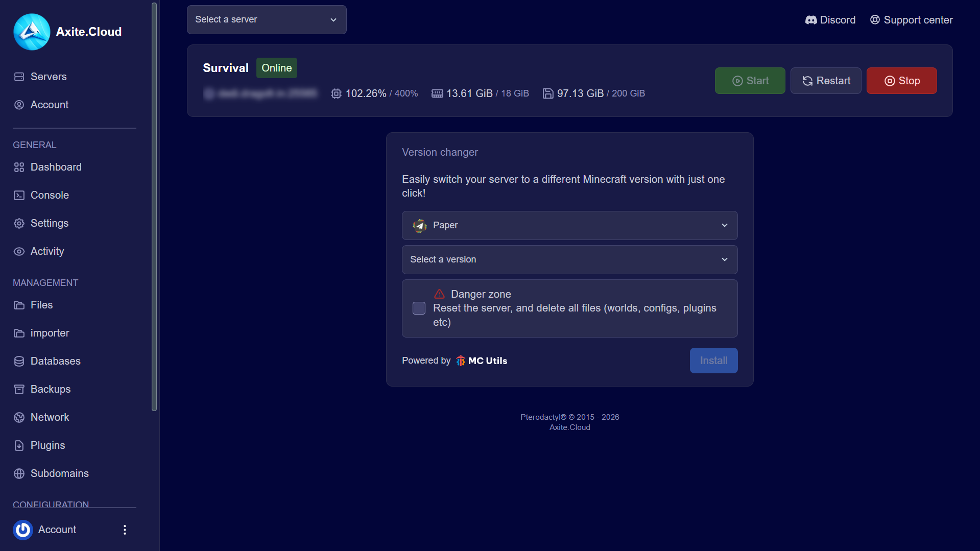This screenshot has height=551, width=980.
Task: Click the Plugins file icon
Action: click(19, 445)
